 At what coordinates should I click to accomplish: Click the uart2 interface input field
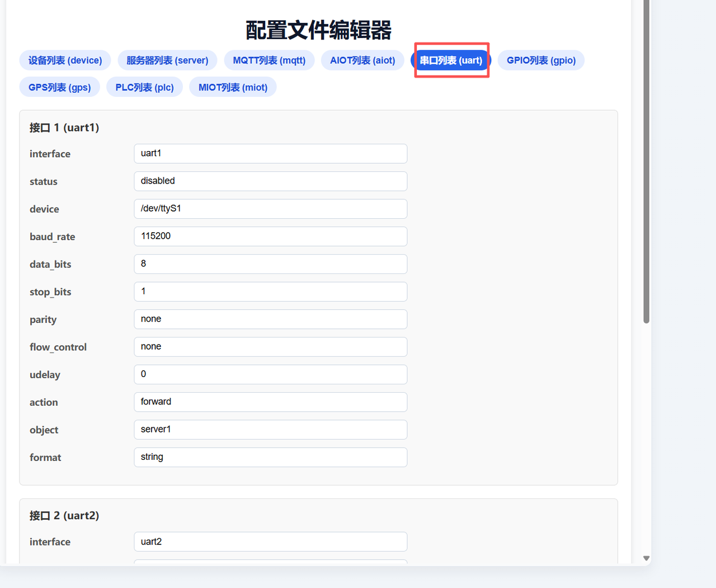[x=270, y=542]
